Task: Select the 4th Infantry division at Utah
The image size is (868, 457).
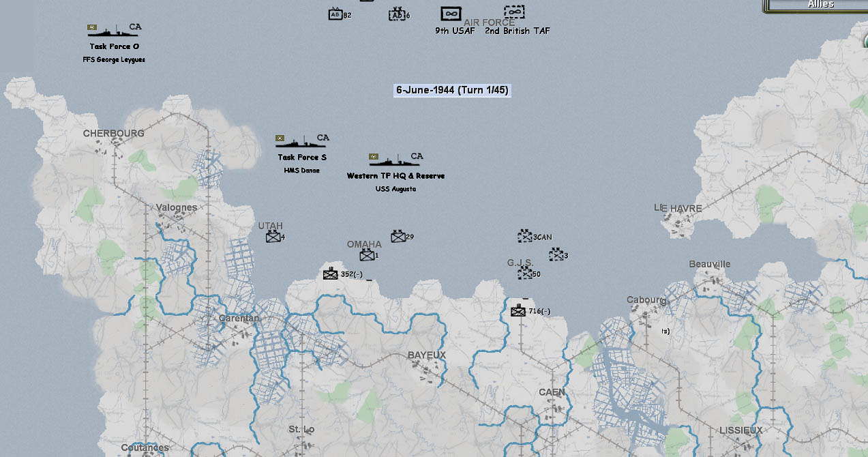Action: (273, 237)
